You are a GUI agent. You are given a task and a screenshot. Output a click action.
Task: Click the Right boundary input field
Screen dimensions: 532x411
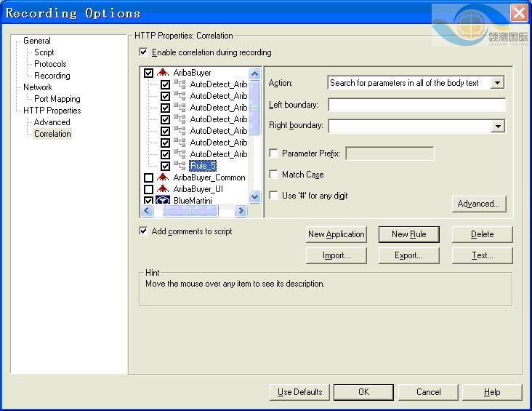pos(410,126)
